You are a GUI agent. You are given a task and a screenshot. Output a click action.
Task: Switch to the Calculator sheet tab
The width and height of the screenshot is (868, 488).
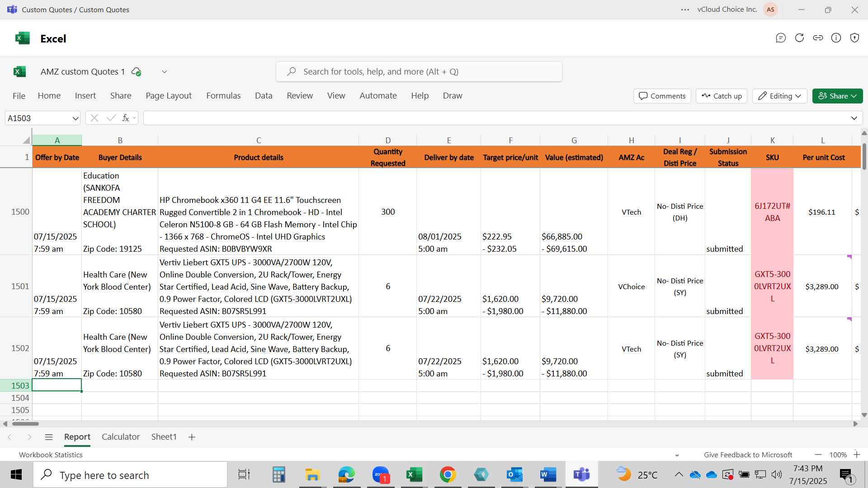click(121, 437)
